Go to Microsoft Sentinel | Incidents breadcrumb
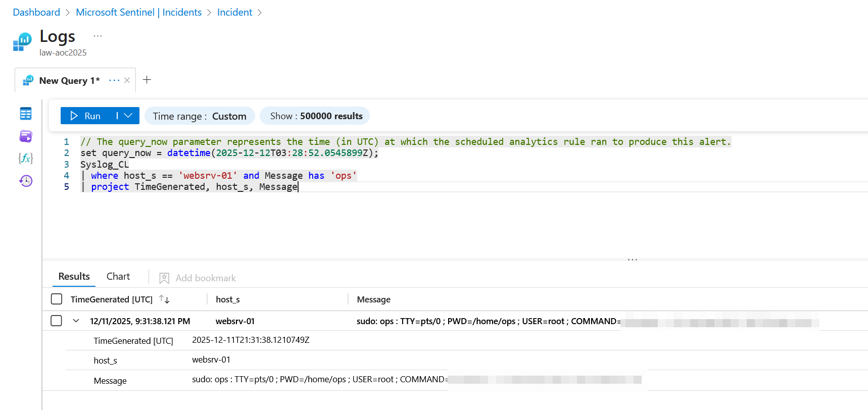Viewport: 868px width, 410px height. coord(138,12)
